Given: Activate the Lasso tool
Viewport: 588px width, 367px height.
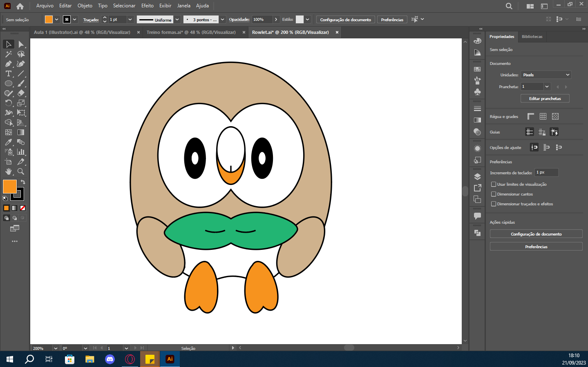Looking at the screenshot, I should coord(21,54).
